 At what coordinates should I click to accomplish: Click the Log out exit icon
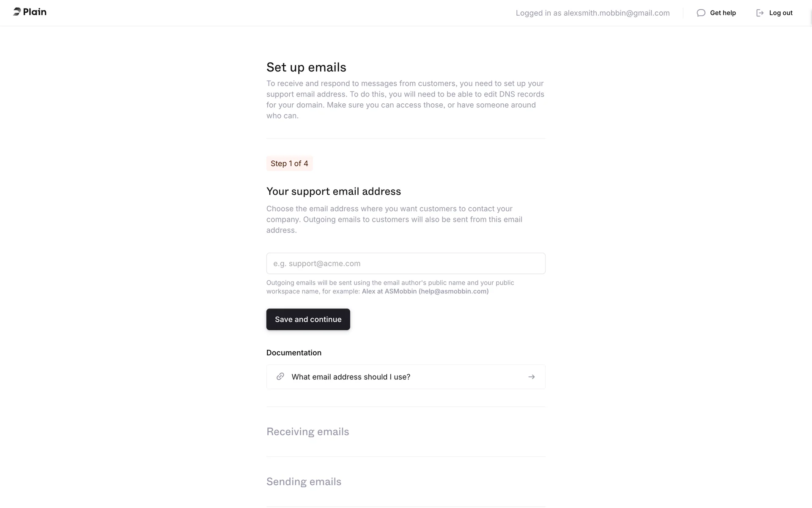click(760, 13)
